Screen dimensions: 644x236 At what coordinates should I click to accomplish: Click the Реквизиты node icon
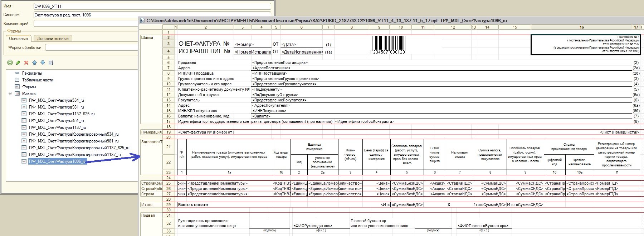tap(17, 73)
